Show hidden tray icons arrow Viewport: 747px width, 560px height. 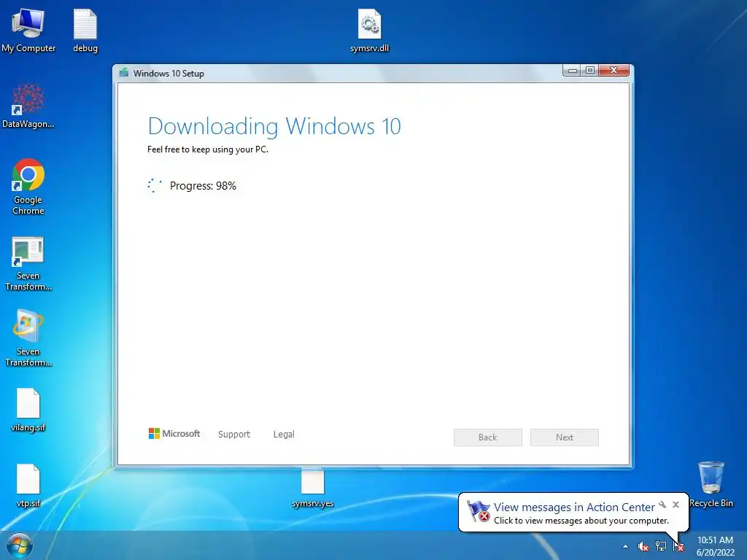[625, 546]
